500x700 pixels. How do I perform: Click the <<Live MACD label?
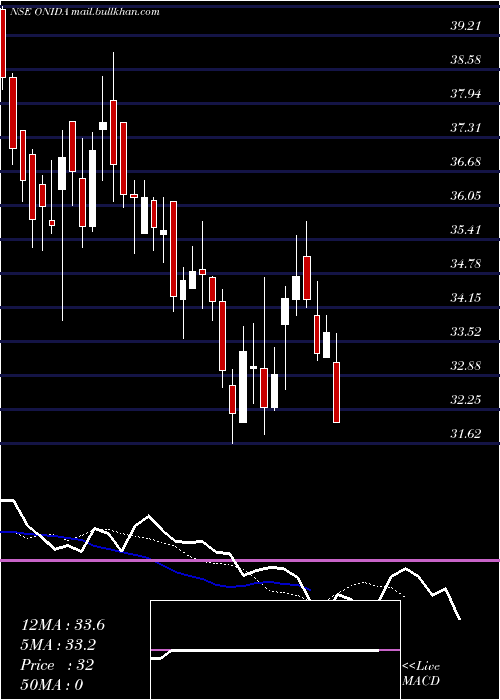point(421,674)
